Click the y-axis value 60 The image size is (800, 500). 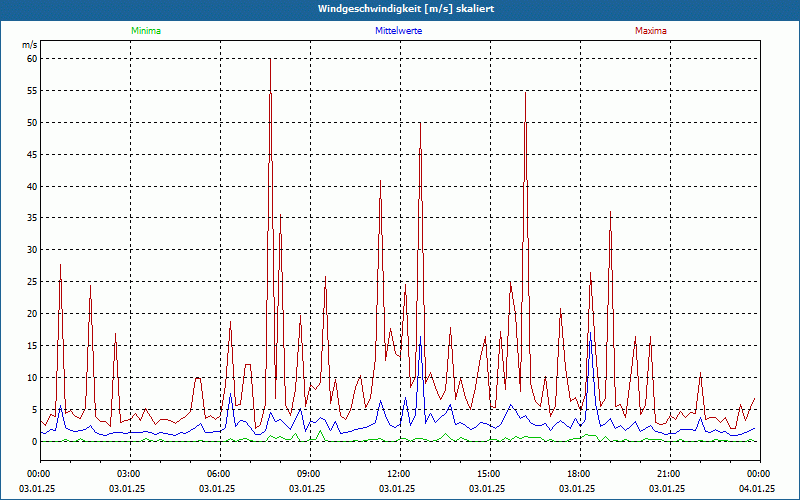click(32, 59)
